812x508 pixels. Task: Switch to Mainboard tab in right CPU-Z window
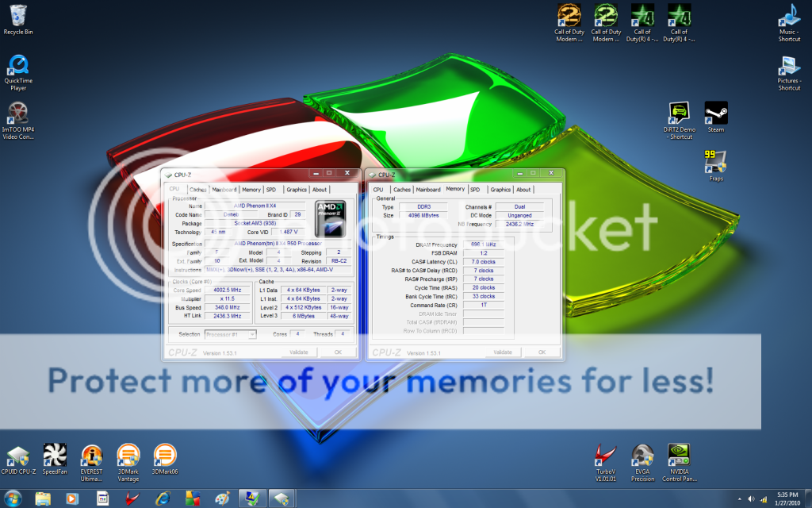[x=428, y=190]
